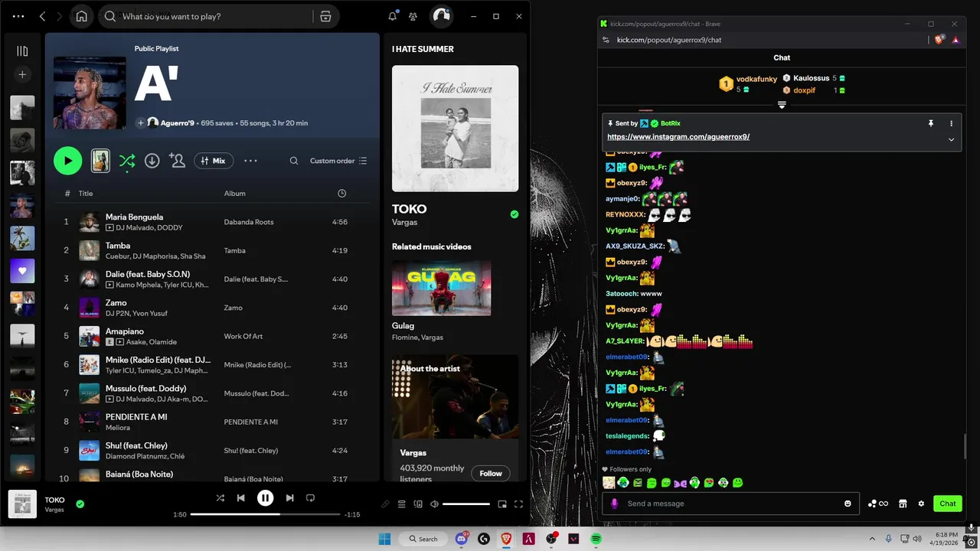Open I Hate Summer album cover
This screenshot has height=551, width=980.
455,128
